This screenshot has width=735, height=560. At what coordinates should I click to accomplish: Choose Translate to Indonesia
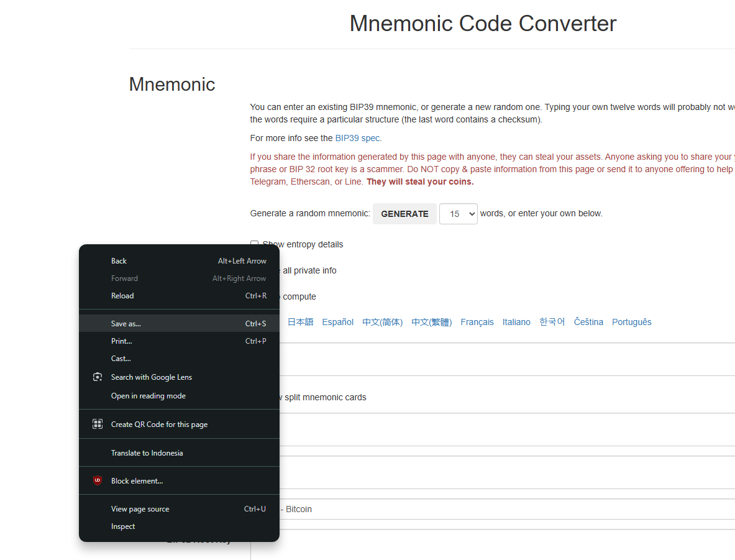[x=179, y=453]
